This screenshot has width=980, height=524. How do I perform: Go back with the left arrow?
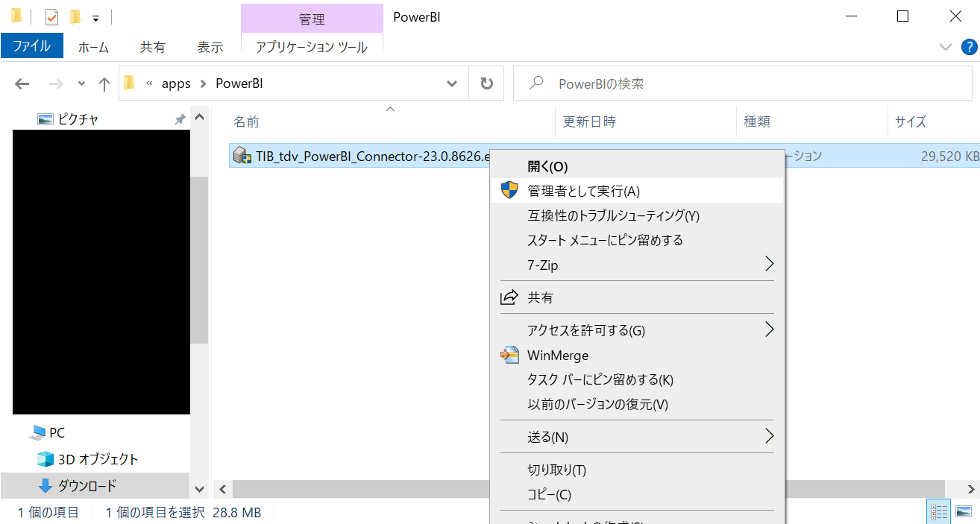tap(22, 84)
